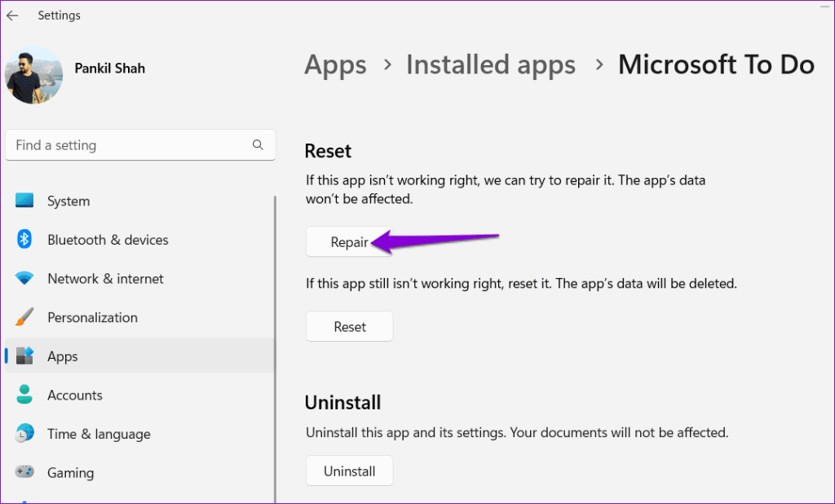Select the System icon in sidebar

pyautogui.click(x=24, y=201)
